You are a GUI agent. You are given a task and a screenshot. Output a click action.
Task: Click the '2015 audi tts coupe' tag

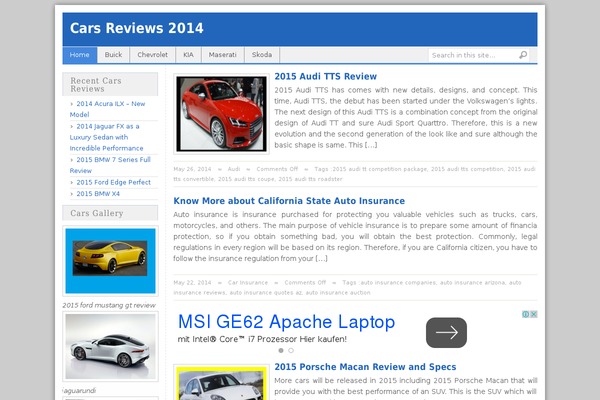click(x=246, y=179)
